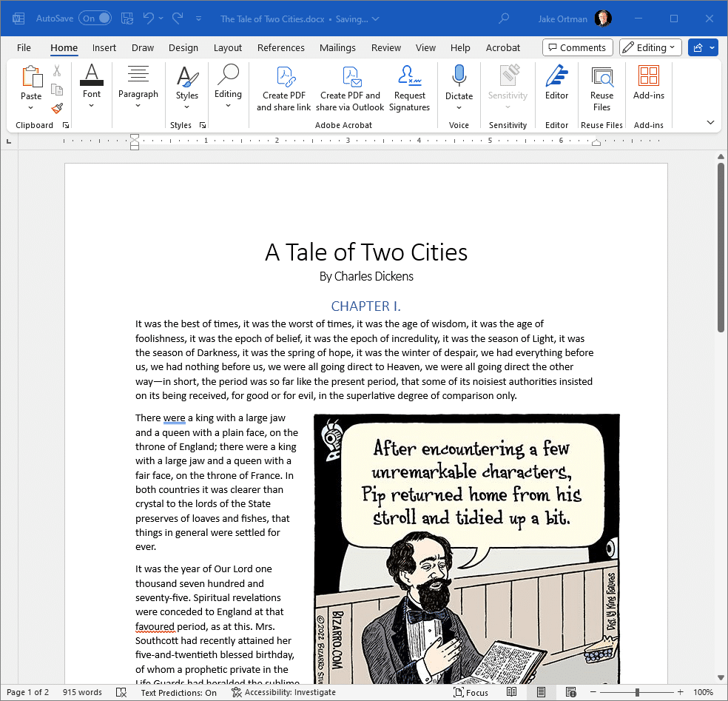This screenshot has width=728, height=701.
Task: Open the document name dropdown next to Saving
Action: click(x=376, y=19)
